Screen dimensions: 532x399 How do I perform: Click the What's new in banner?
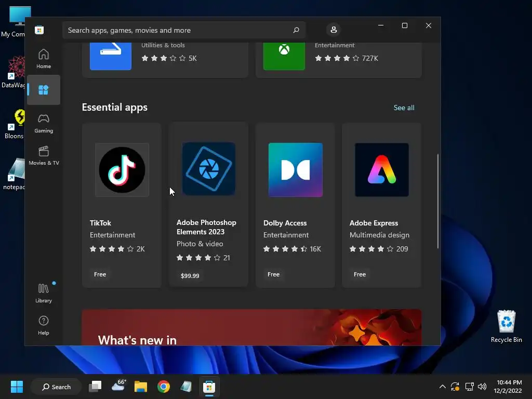pyautogui.click(x=251, y=327)
